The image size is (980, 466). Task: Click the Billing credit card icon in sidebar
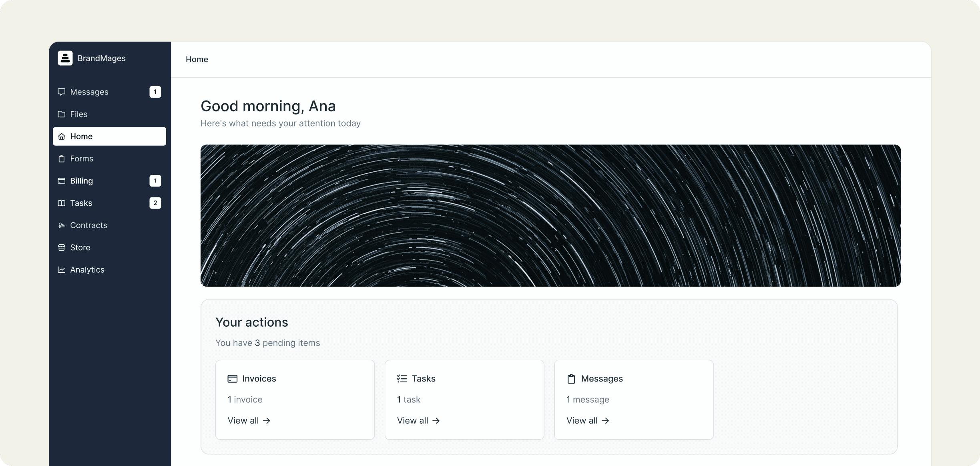[x=61, y=181]
